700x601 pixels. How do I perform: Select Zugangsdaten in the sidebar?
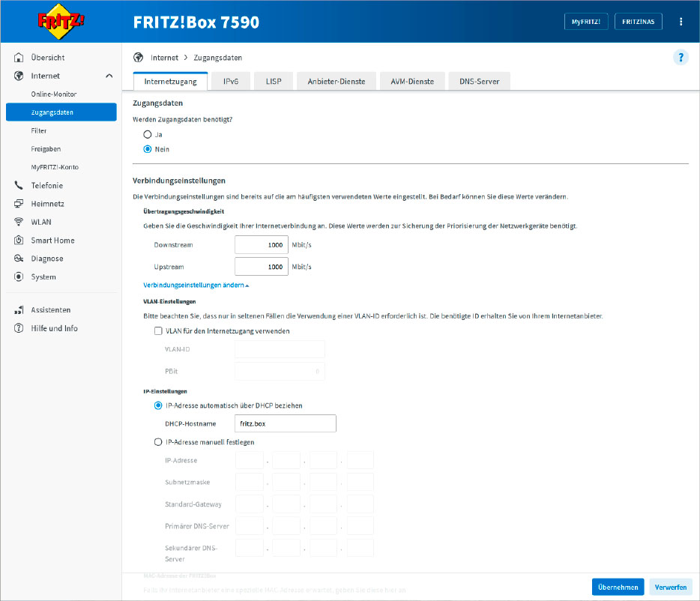(61, 112)
